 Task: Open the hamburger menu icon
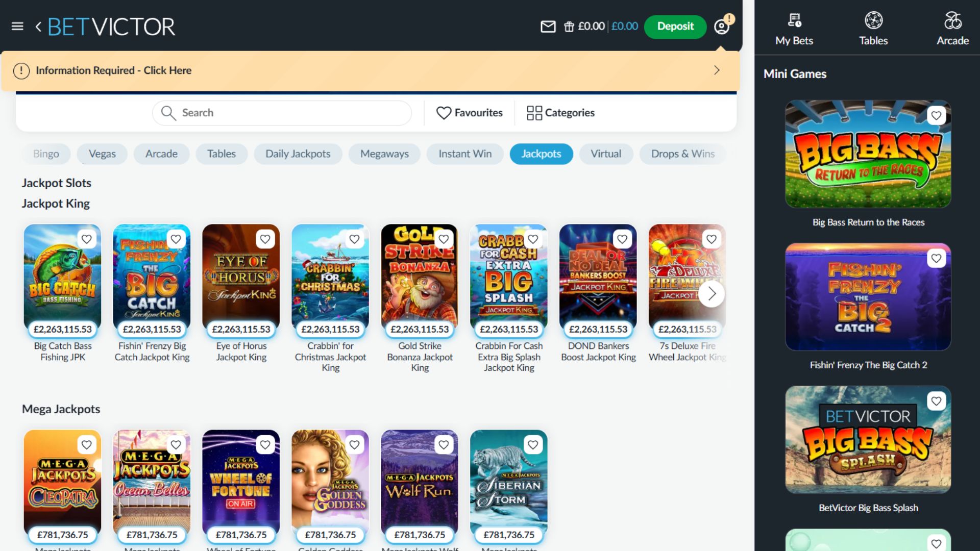(x=17, y=26)
